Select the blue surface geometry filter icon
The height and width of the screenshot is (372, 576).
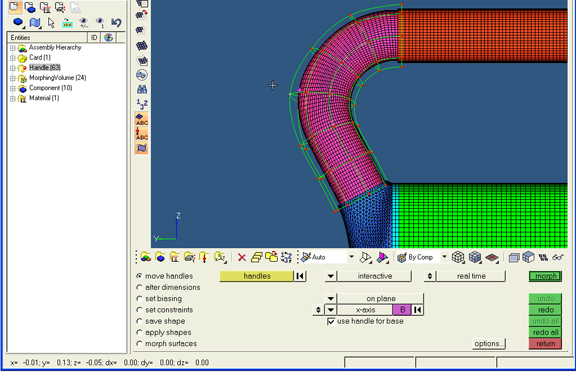click(x=35, y=23)
